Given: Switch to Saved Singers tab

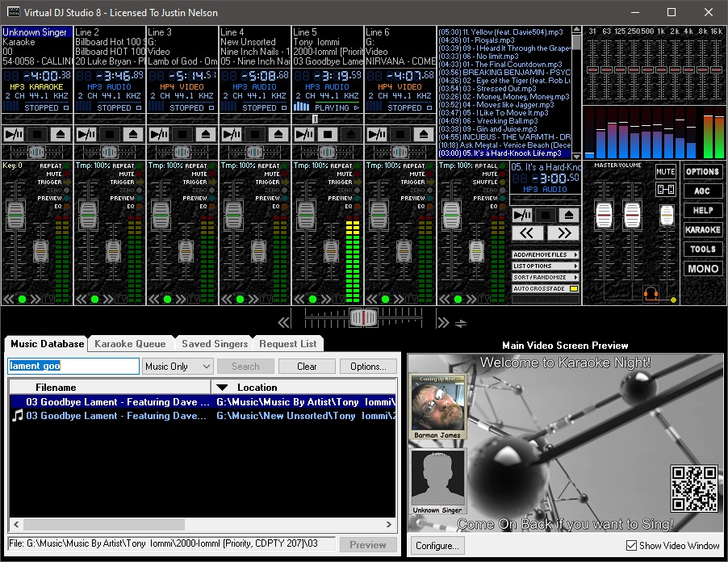Looking at the screenshot, I should click(x=215, y=344).
